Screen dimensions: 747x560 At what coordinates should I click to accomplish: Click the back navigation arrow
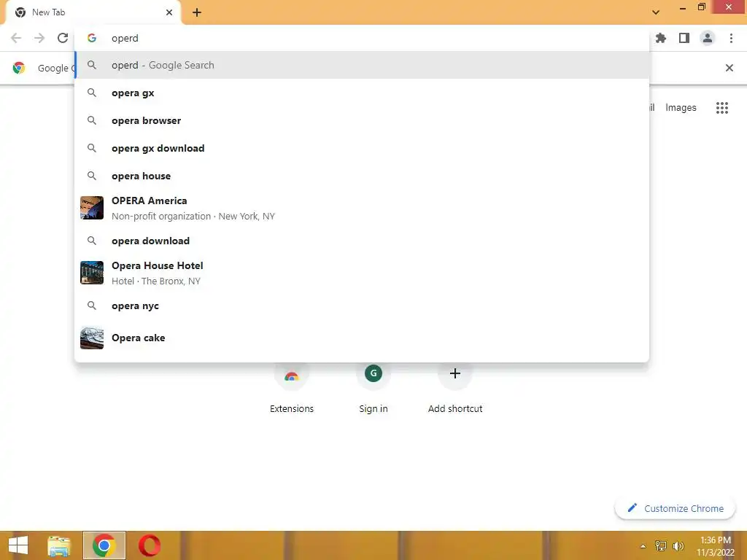[x=16, y=38]
